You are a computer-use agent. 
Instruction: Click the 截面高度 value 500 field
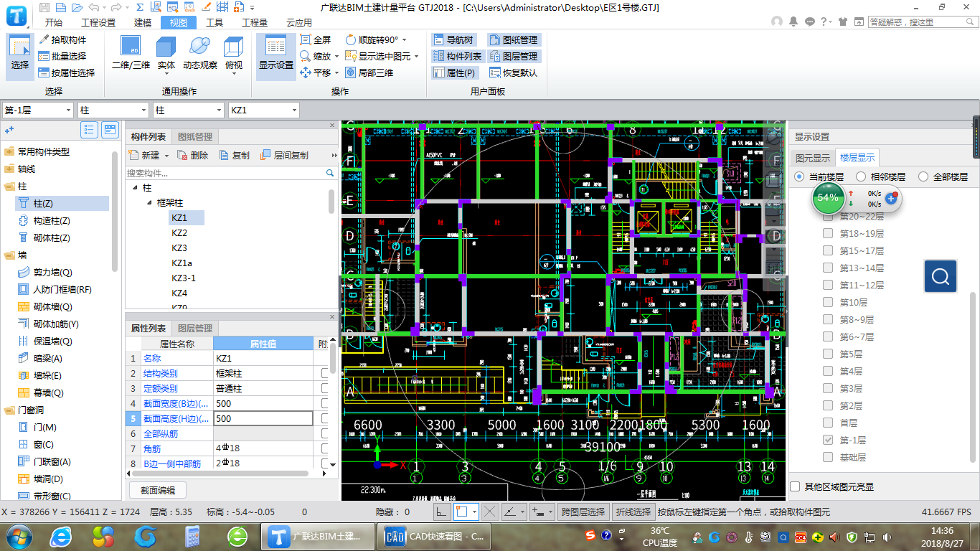[x=263, y=418]
